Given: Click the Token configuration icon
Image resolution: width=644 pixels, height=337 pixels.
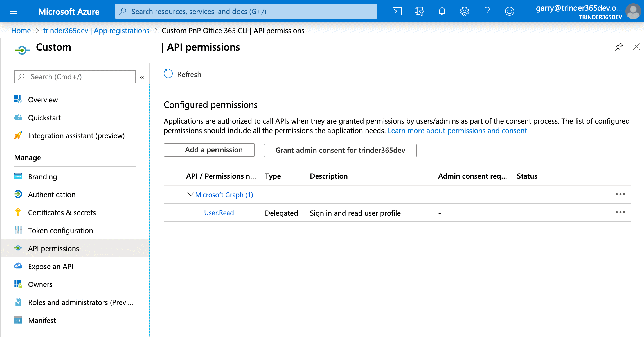Looking at the screenshot, I should click(18, 230).
